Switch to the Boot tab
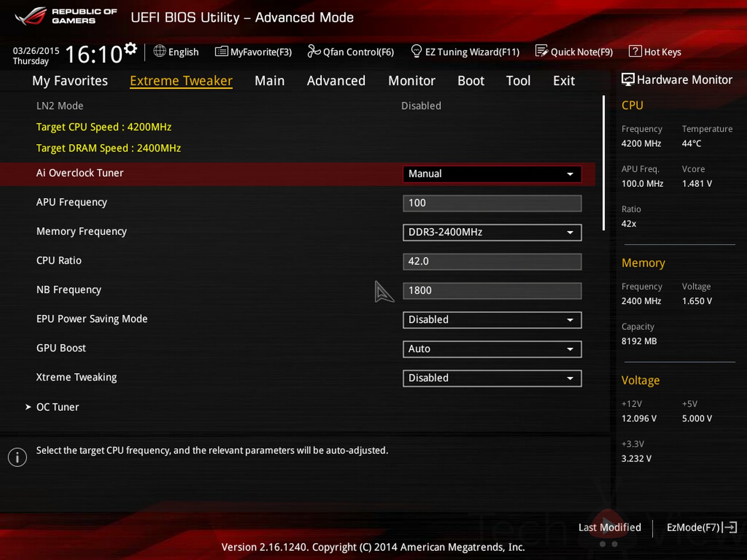The width and height of the screenshot is (747, 560). pyautogui.click(x=471, y=81)
